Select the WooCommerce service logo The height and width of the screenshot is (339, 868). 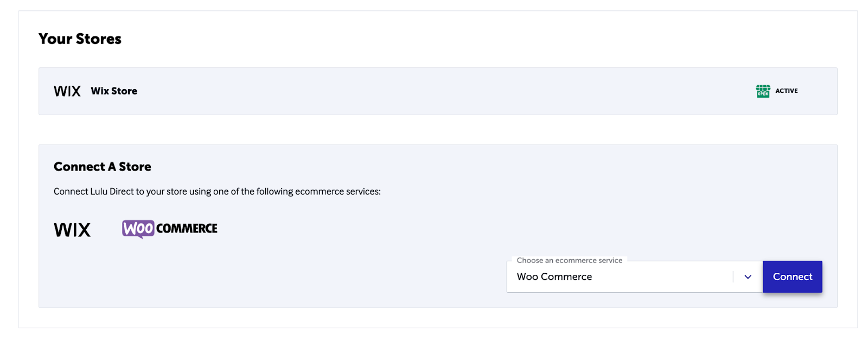pyautogui.click(x=169, y=228)
